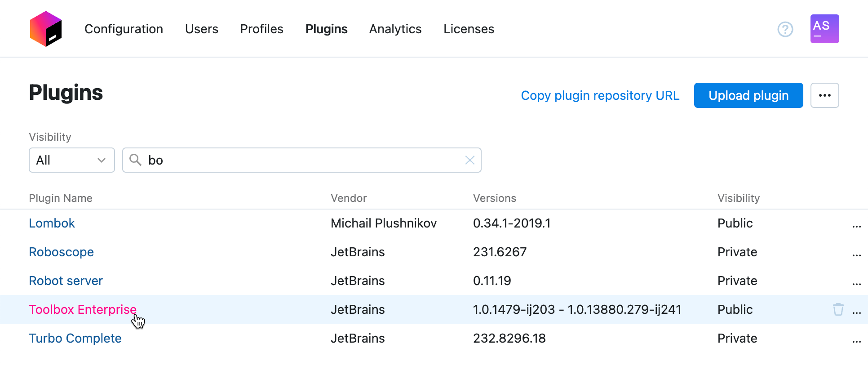
Task: Click version 0.11.19 cell
Action: point(492,281)
